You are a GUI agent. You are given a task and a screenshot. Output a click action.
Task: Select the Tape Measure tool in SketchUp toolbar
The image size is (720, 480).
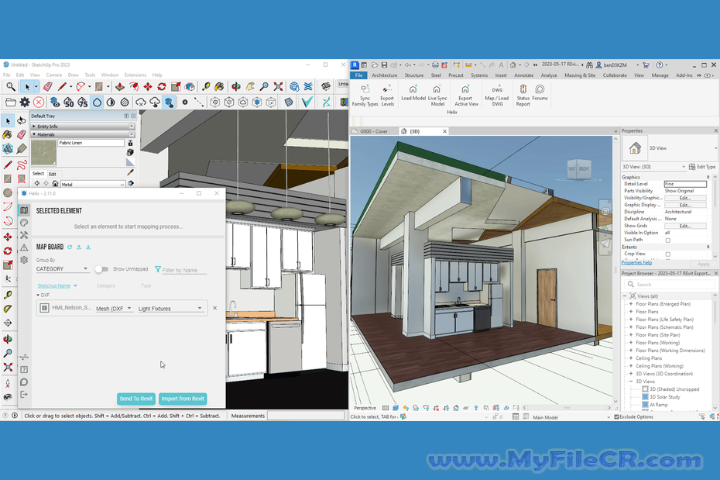click(x=206, y=86)
